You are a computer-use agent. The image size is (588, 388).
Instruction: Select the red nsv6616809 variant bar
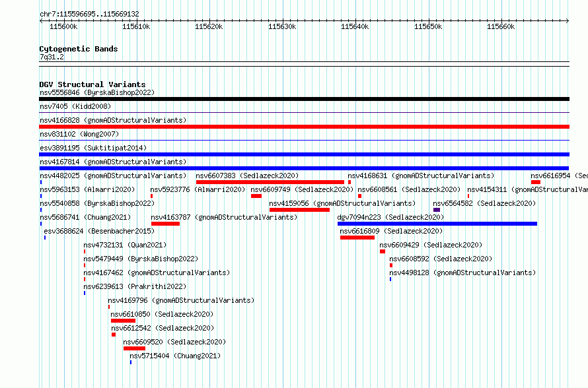tap(357, 238)
